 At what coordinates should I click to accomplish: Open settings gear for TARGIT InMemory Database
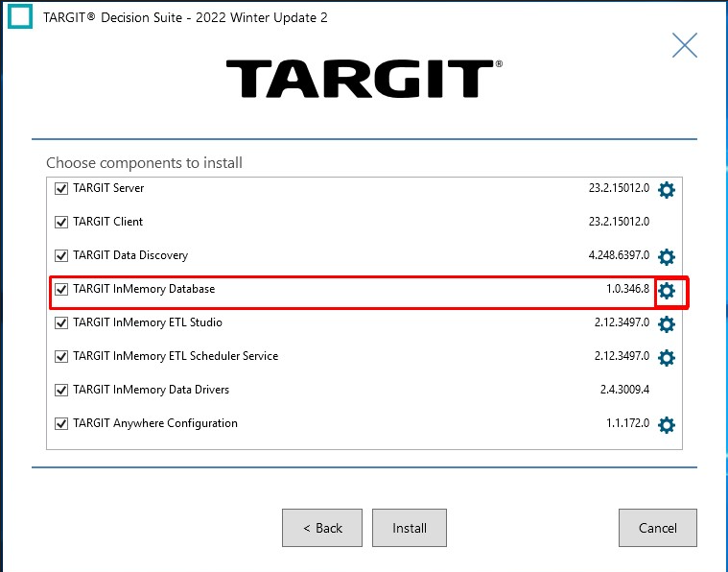(x=667, y=291)
